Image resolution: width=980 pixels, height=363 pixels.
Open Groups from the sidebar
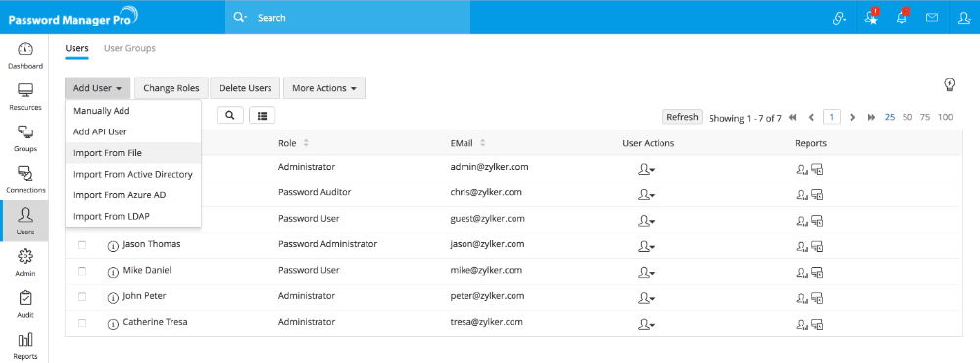pyautogui.click(x=25, y=138)
